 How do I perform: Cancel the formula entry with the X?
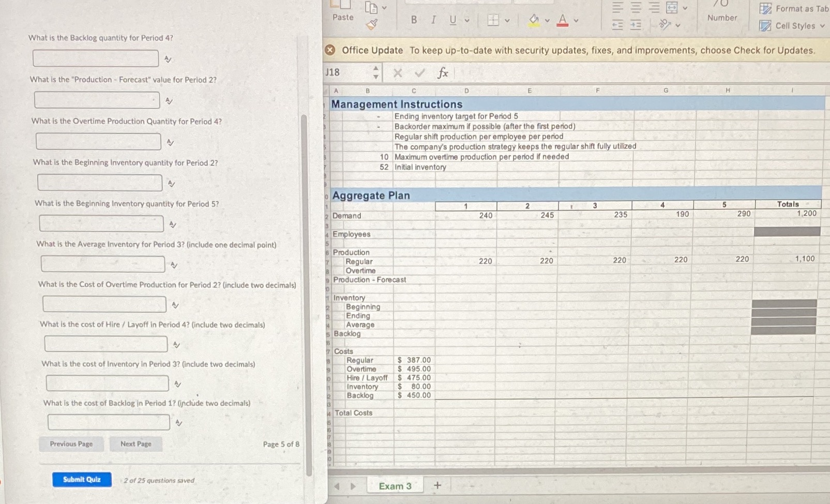click(x=397, y=73)
